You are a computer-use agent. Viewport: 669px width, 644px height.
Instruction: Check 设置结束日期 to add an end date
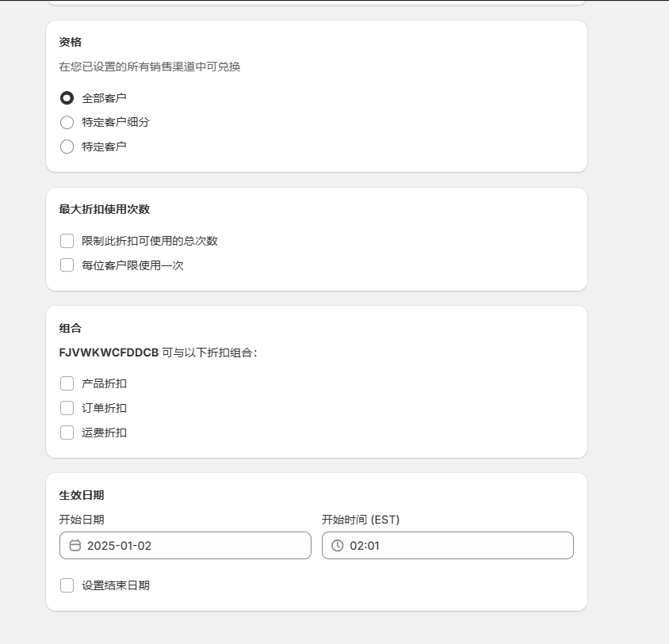67,585
